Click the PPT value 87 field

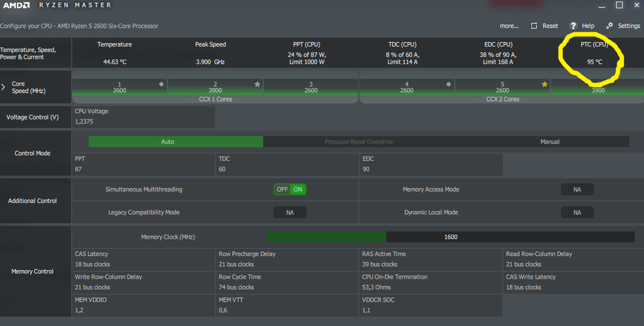(143, 164)
